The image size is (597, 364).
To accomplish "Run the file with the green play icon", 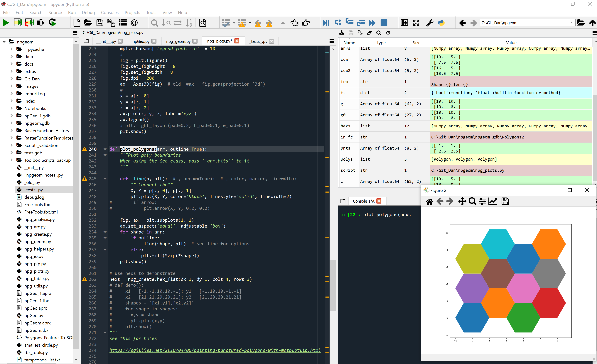I will point(6,23).
